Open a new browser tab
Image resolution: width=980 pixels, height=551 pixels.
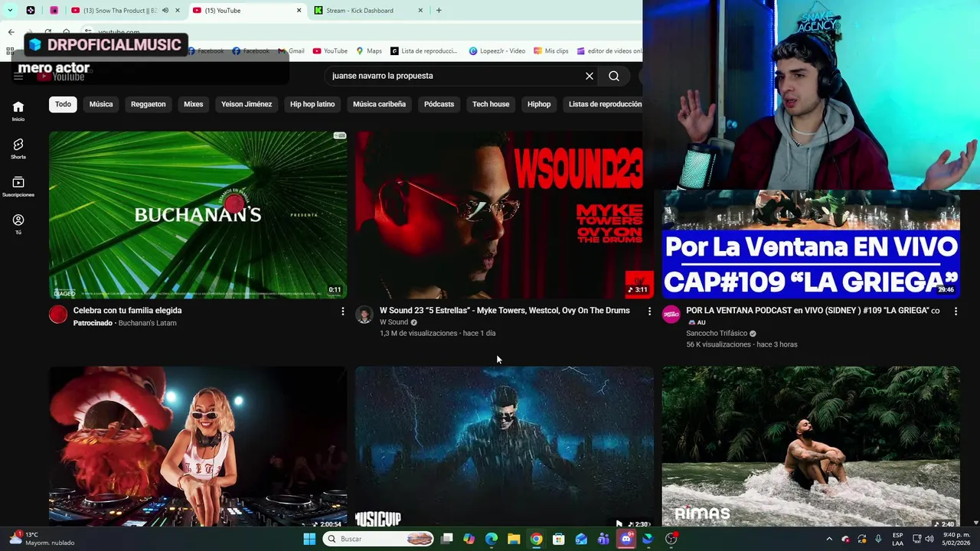click(x=439, y=11)
